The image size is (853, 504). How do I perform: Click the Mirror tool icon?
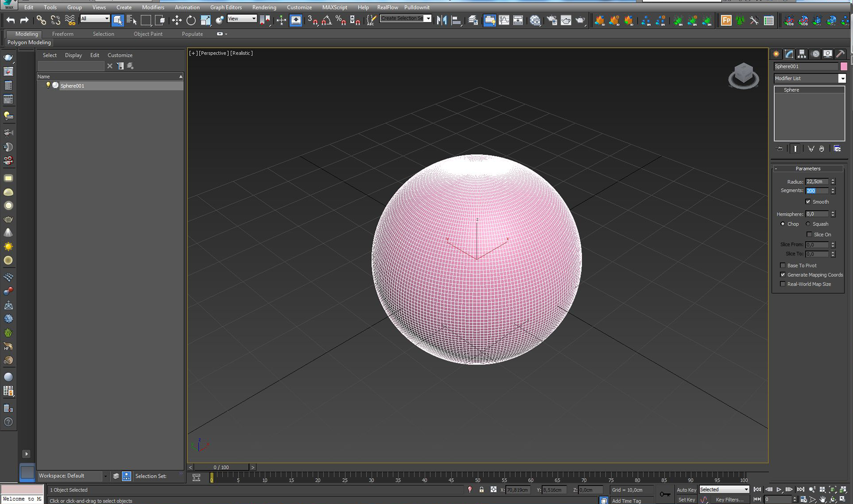(x=442, y=20)
